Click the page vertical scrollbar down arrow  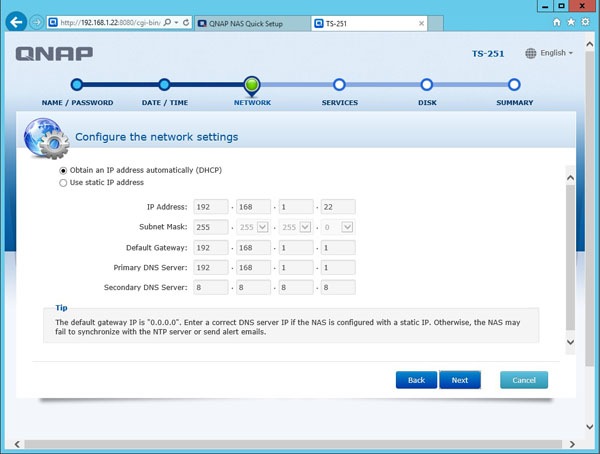coord(590,426)
